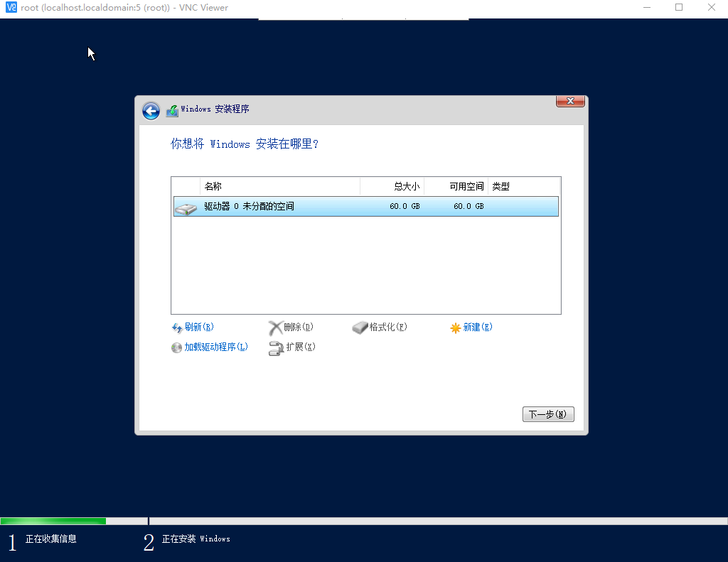The height and width of the screenshot is (562, 728).
Task: Click the 删除(D) option
Action: pyautogui.click(x=299, y=327)
